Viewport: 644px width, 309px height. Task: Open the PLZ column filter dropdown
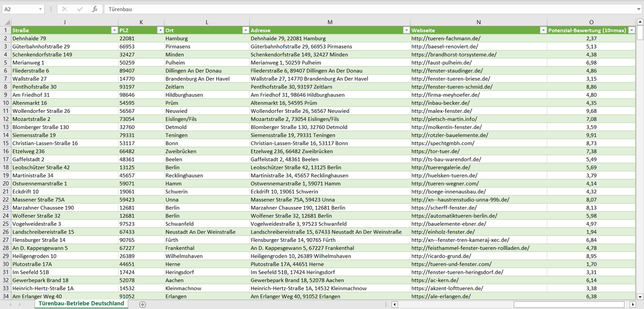[160, 30]
